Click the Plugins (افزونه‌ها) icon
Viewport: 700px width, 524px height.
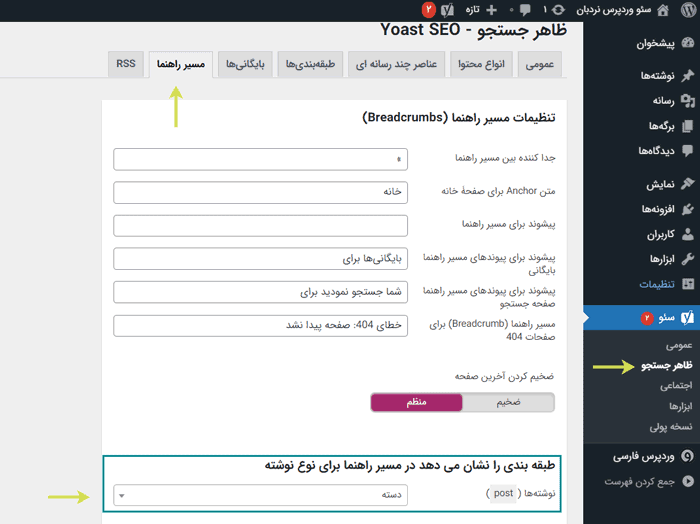pyautogui.click(x=688, y=209)
